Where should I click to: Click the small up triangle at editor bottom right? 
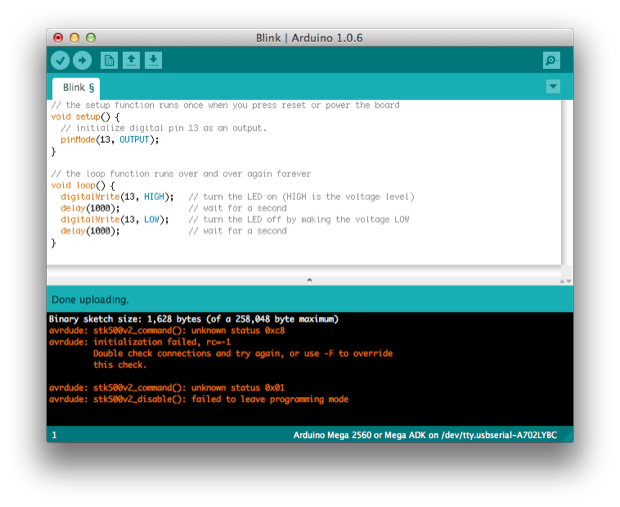click(562, 281)
